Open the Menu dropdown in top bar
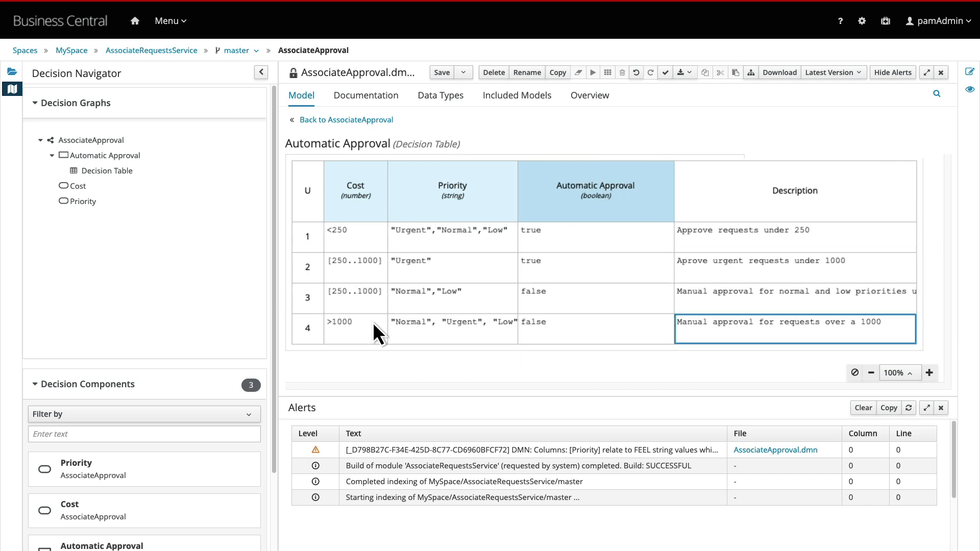 (x=170, y=21)
